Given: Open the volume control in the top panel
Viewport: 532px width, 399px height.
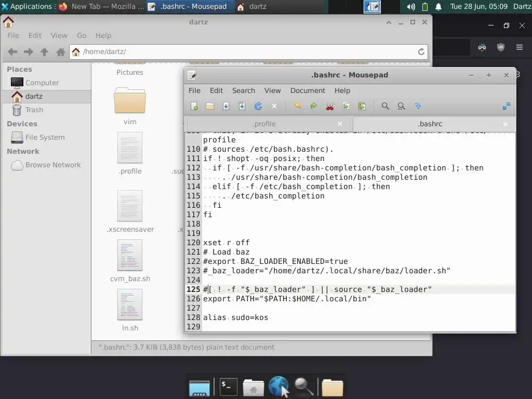Looking at the screenshot, I should (411, 6).
